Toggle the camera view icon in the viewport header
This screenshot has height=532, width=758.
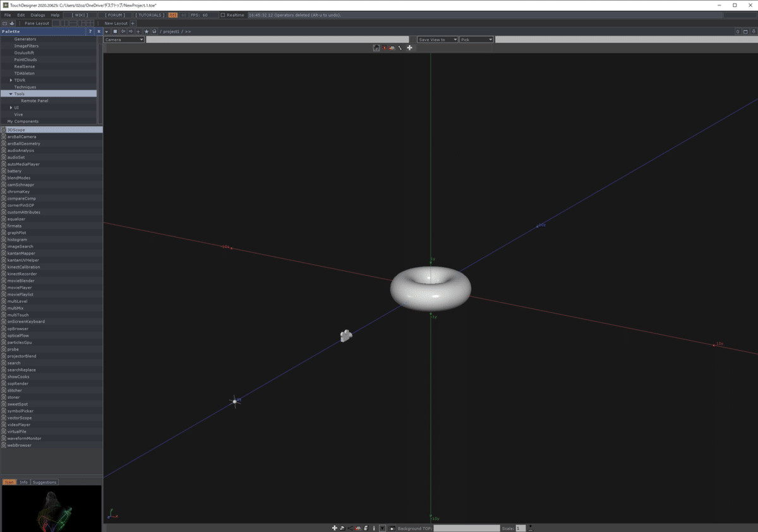coord(376,47)
